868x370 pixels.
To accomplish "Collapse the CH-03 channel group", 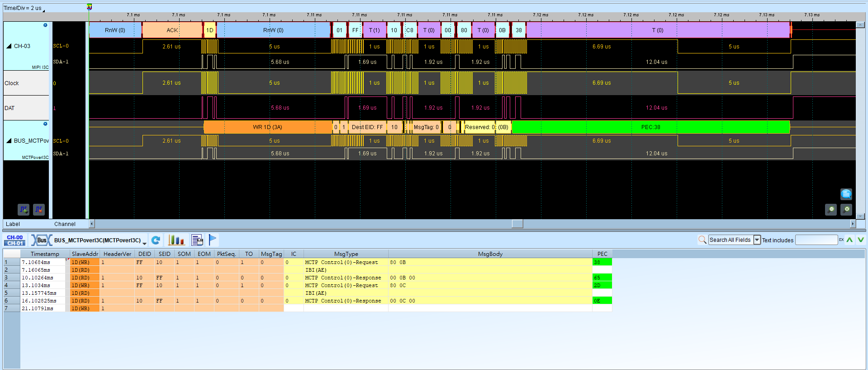I will [x=9, y=46].
